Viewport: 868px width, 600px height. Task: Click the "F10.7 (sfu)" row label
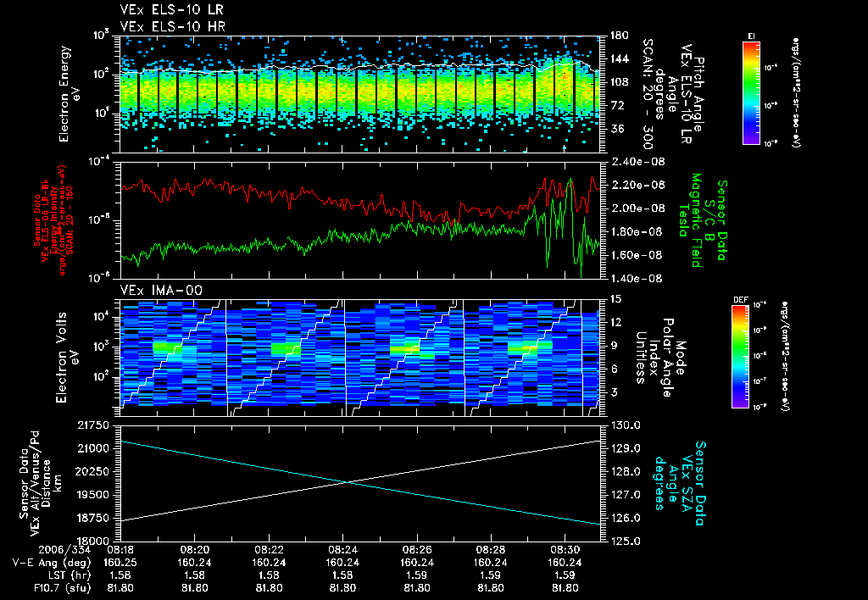[61, 588]
